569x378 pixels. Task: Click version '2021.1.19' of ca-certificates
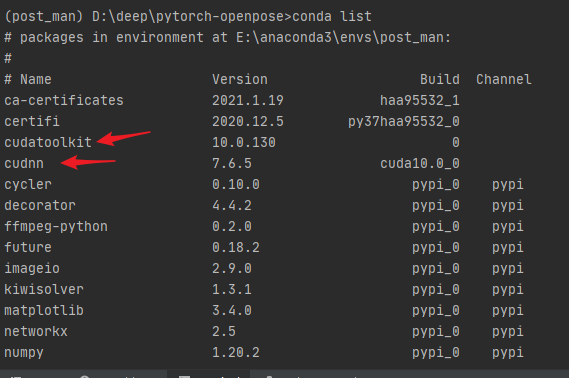(248, 100)
